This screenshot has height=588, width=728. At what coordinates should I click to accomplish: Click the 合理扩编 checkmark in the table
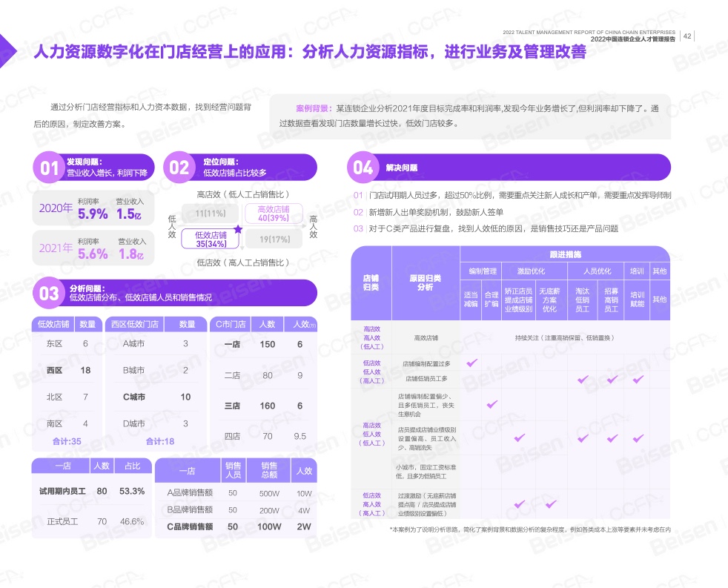click(x=491, y=404)
